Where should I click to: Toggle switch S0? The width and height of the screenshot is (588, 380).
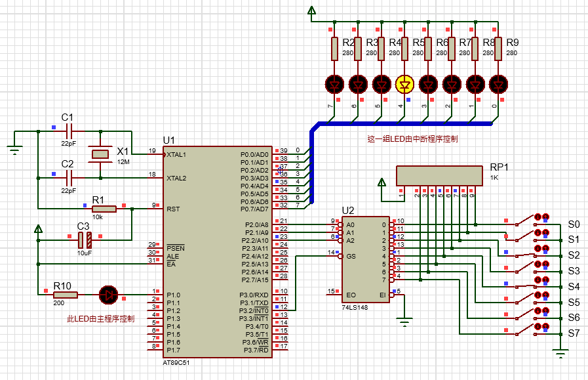pos(525,221)
